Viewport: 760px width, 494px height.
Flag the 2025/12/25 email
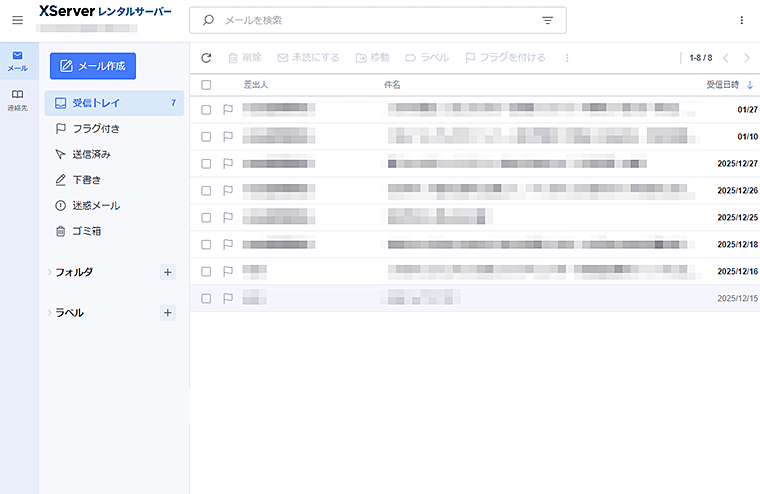coord(228,218)
